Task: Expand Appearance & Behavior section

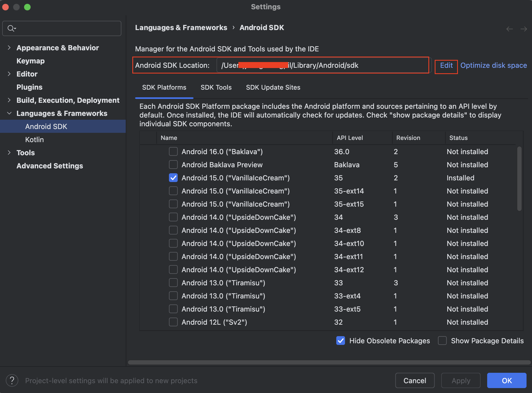Action: click(x=9, y=48)
